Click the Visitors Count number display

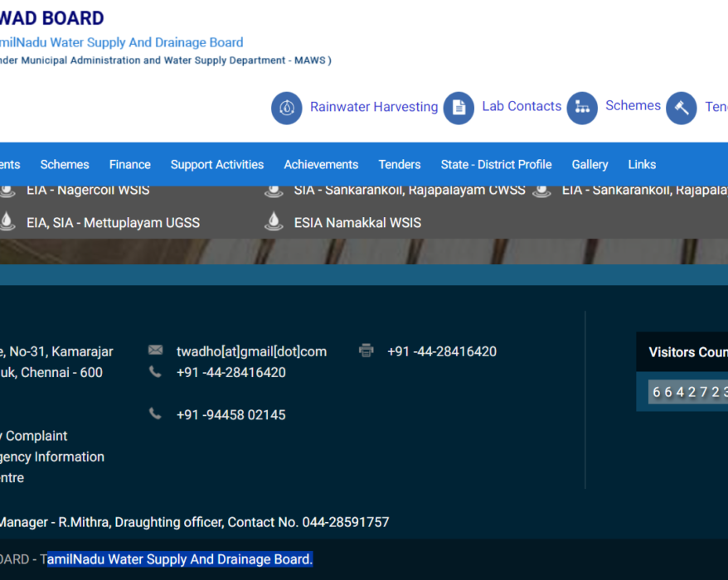pos(688,392)
